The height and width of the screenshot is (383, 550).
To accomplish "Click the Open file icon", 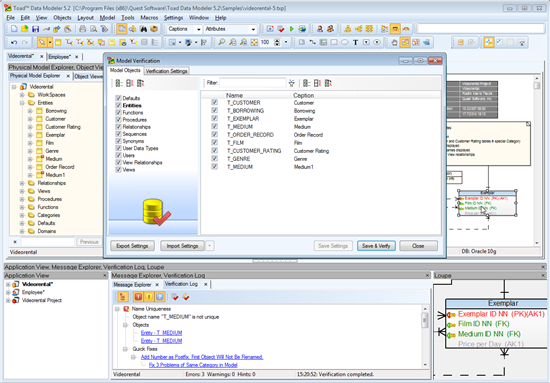I will (25, 29).
